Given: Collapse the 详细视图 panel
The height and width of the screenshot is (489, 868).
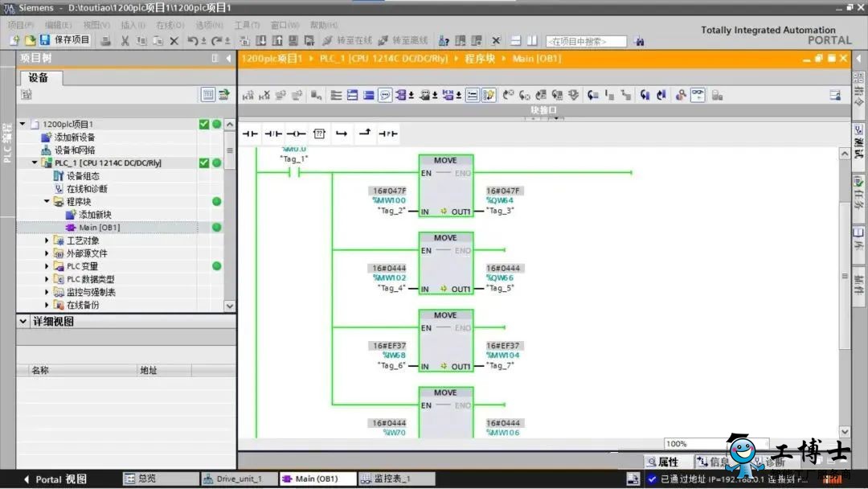Looking at the screenshot, I should 23,321.
